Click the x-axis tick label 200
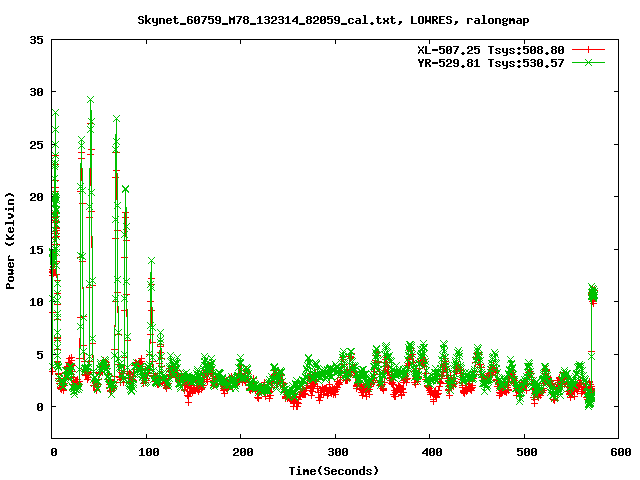This screenshot has height=480, width=640. [243, 452]
